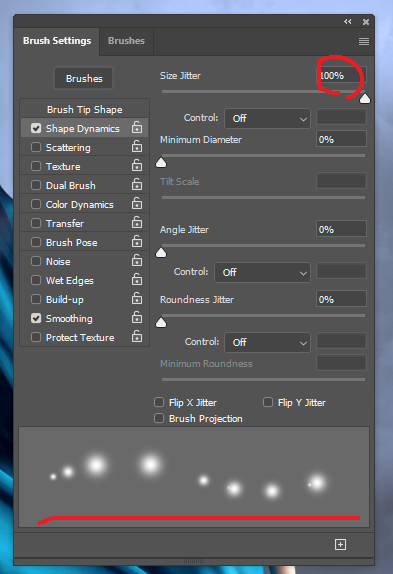Create new brush with the plus icon
The height and width of the screenshot is (574, 393).
tap(340, 544)
